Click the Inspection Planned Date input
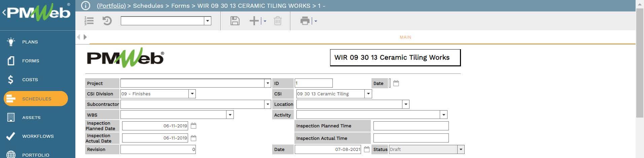 pyautogui.click(x=155, y=126)
